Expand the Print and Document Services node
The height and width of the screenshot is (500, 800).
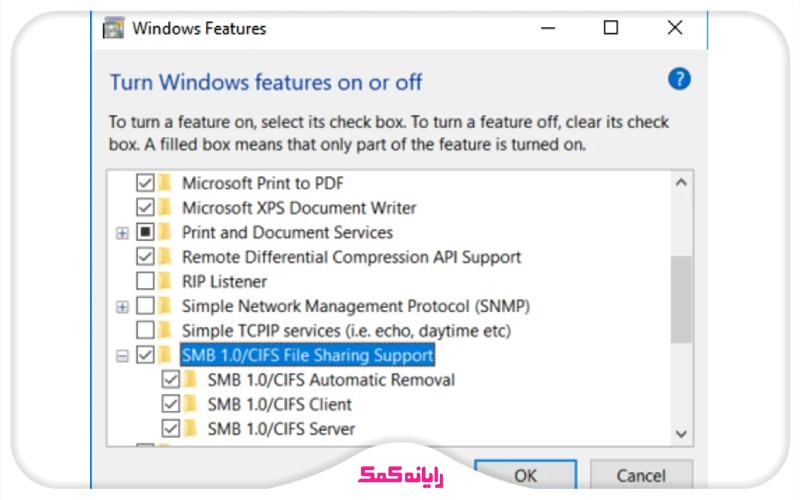[122, 233]
